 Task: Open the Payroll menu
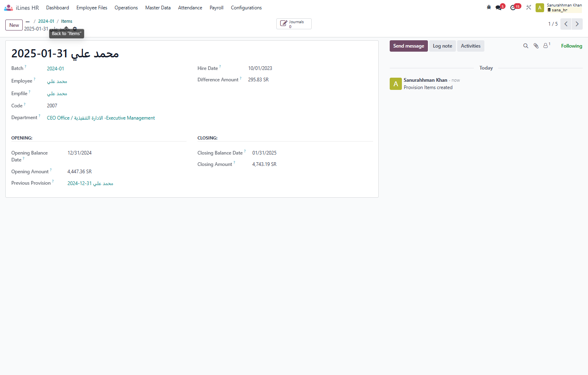click(x=217, y=8)
